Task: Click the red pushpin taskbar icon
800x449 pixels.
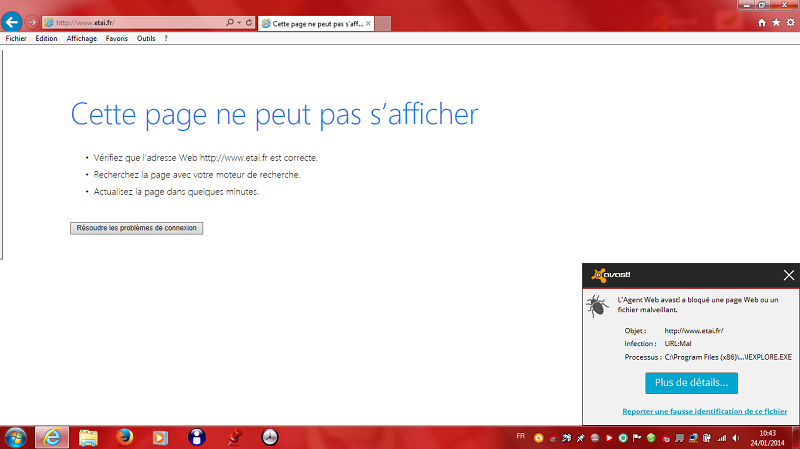Action: (234, 437)
